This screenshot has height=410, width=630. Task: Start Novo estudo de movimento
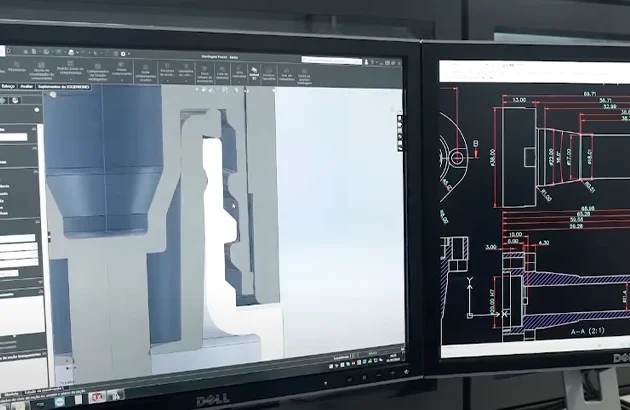(205, 73)
